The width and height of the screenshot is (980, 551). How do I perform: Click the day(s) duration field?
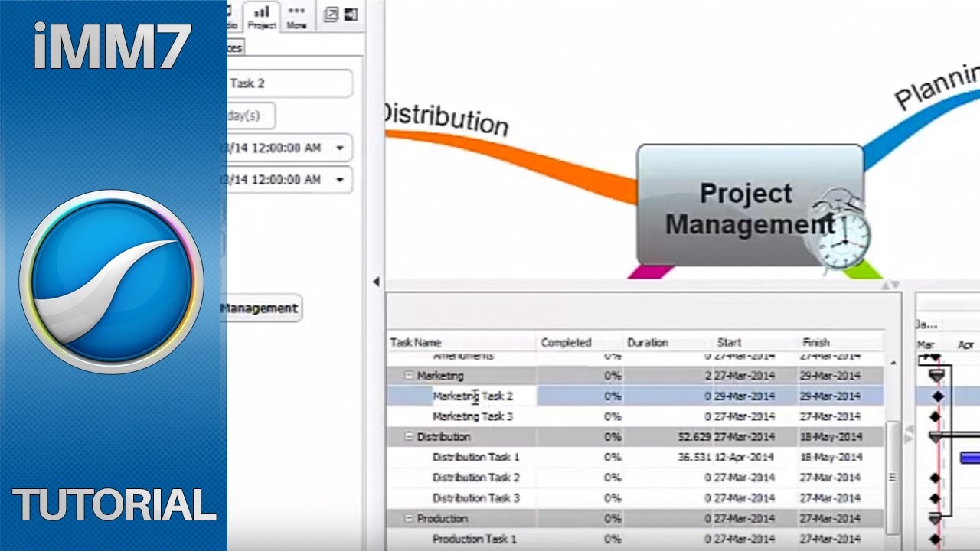(251, 116)
